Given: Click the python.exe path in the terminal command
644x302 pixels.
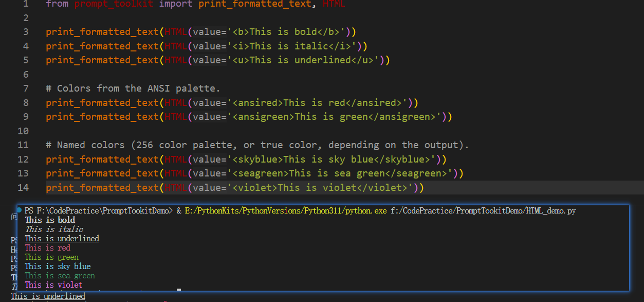Looking at the screenshot, I should pyautogui.click(x=286, y=211).
